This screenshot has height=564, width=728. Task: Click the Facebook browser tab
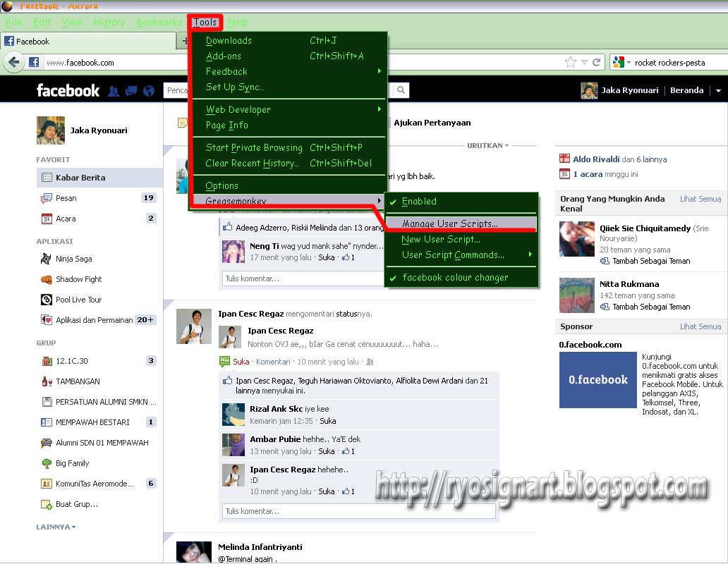coord(88,42)
